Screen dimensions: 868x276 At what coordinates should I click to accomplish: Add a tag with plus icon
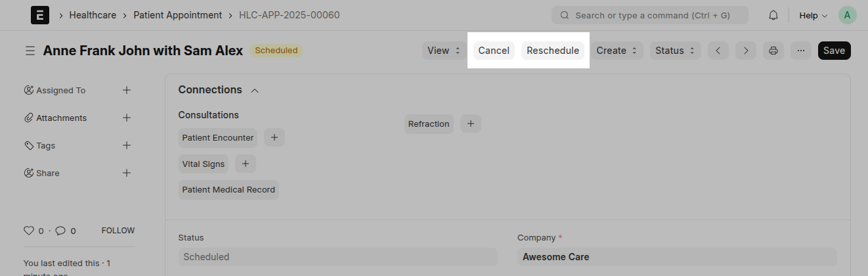[127, 145]
